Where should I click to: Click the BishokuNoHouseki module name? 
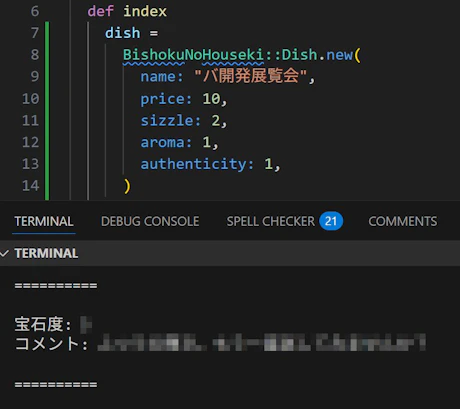(193, 55)
